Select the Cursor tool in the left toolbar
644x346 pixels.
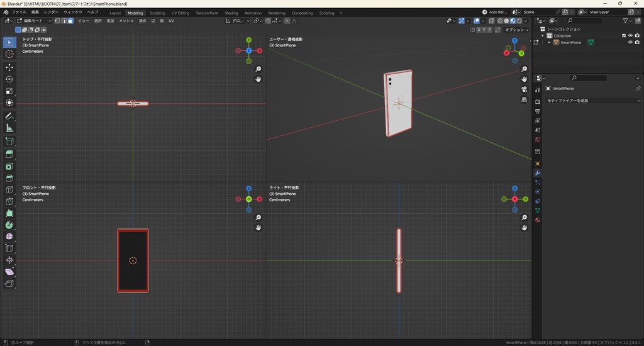click(9, 54)
